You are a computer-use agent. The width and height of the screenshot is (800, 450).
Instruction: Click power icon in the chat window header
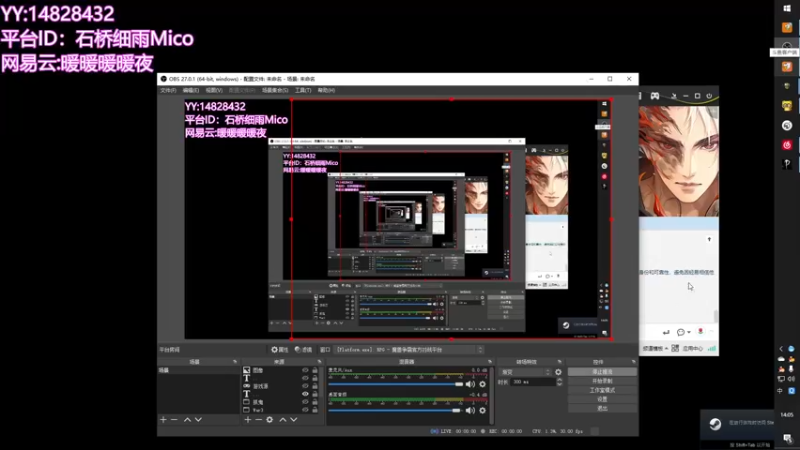tap(709, 96)
